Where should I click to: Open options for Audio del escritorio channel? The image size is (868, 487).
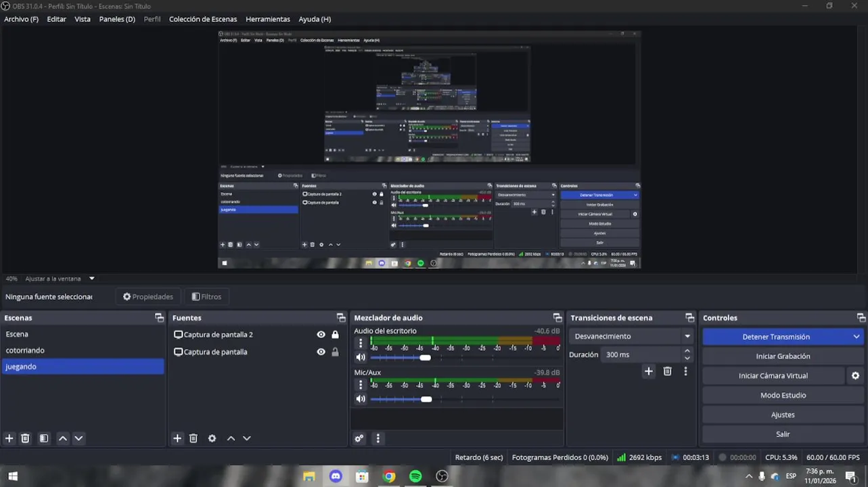pos(361,344)
